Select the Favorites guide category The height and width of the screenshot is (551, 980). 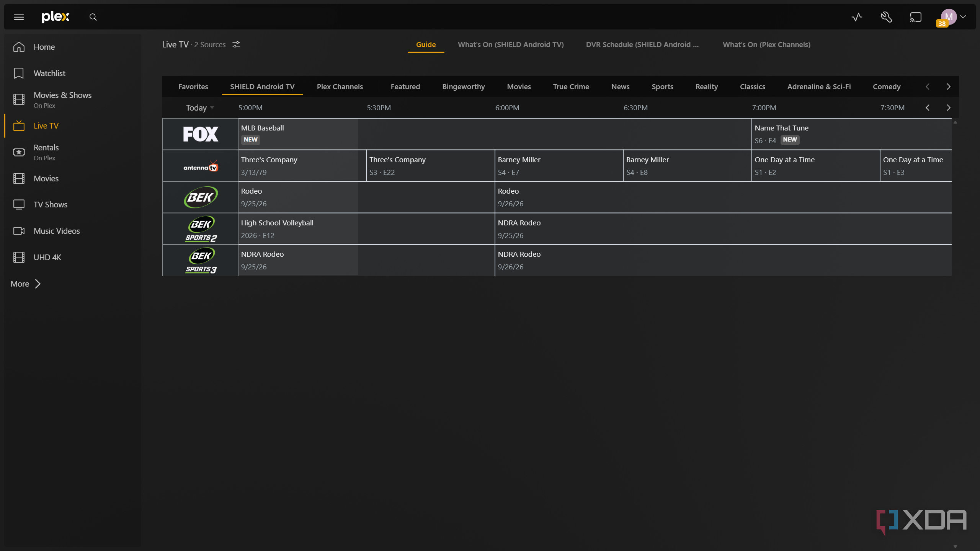tap(193, 86)
